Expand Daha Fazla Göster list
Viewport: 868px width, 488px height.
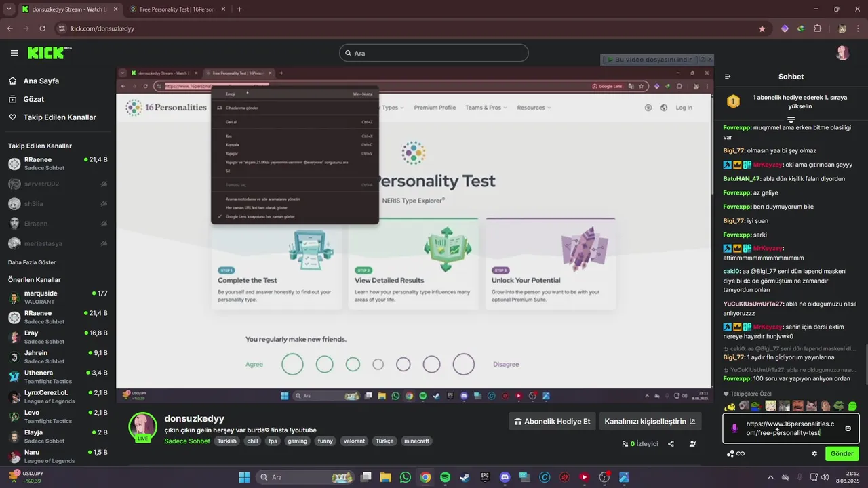[32, 262]
